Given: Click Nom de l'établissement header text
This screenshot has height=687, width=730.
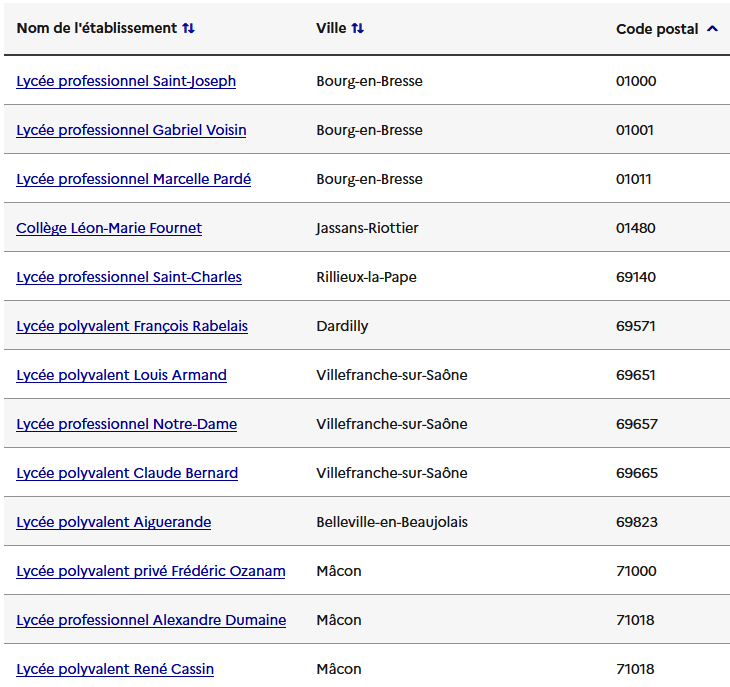Looking at the screenshot, I should [96, 29].
